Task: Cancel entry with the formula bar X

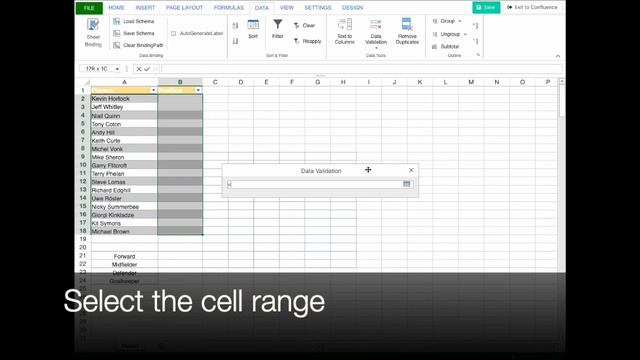Action: pyautogui.click(x=139, y=69)
